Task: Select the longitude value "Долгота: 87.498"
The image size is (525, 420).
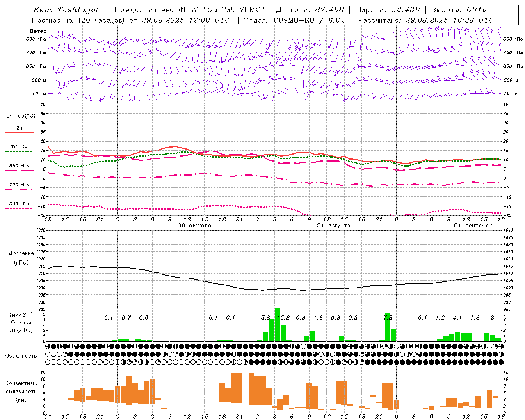Action: (310, 10)
